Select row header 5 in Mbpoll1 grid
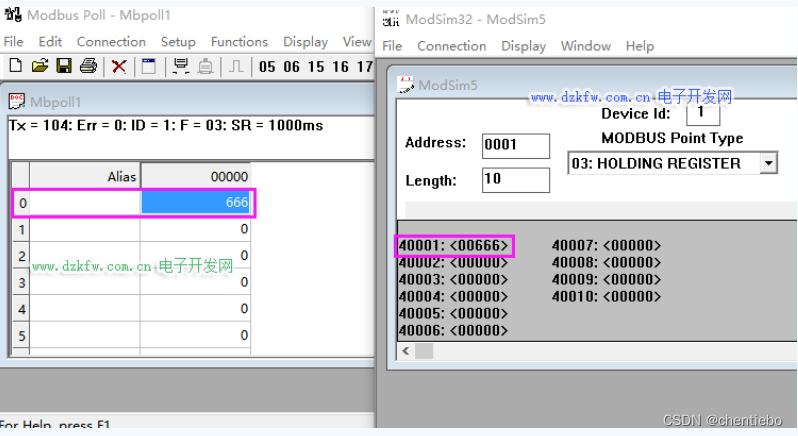798x436 pixels. [21, 335]
